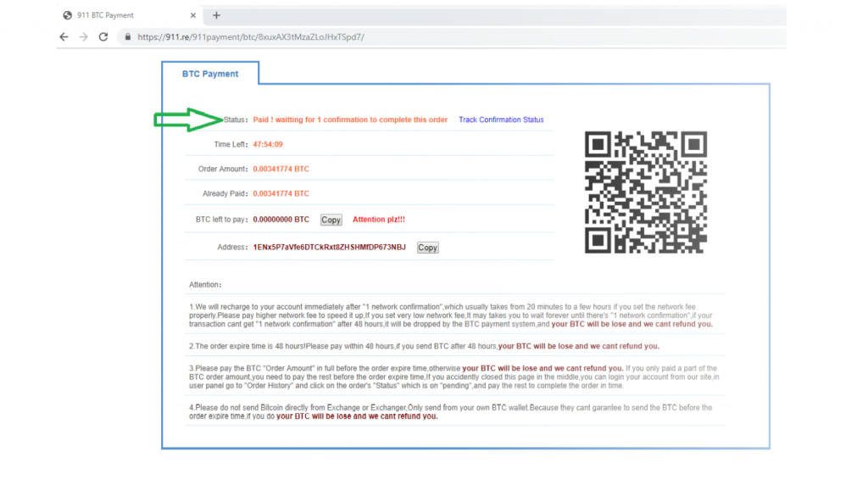Go back using the browser back arrow
This screenshot has width=868, height=491.
[x=64, y=37]
